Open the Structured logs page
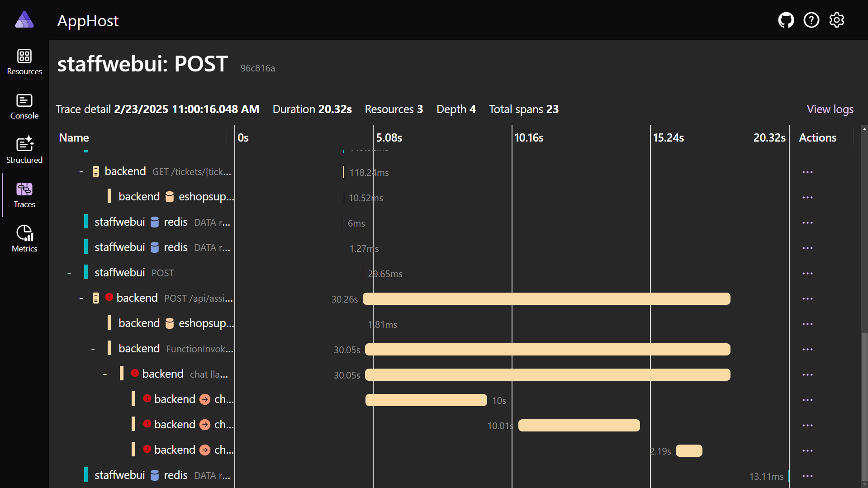 point(24,151)
